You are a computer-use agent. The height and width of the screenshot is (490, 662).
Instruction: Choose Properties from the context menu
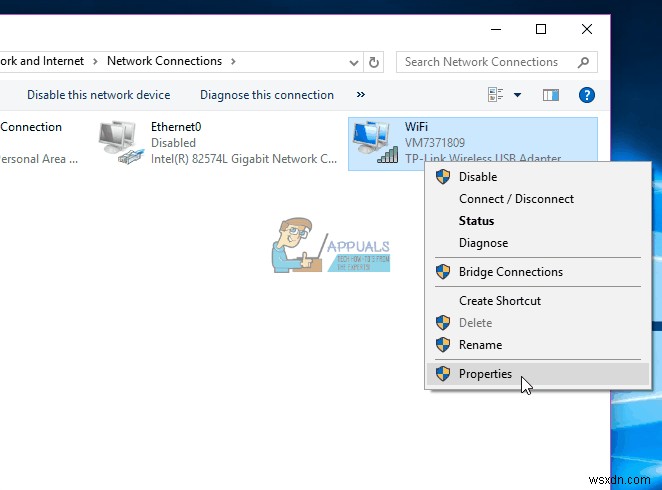[537, 374]
